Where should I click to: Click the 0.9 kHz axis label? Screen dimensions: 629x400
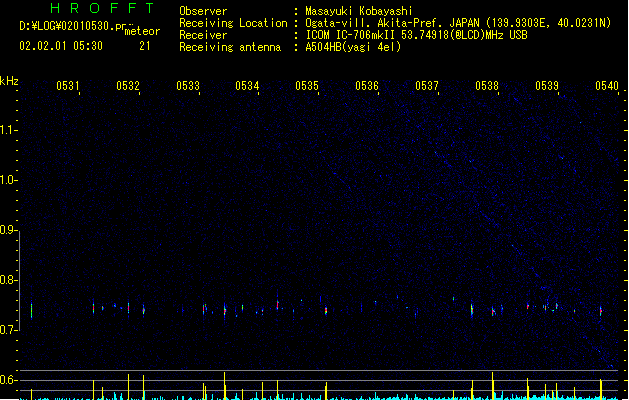click(8, 230)
